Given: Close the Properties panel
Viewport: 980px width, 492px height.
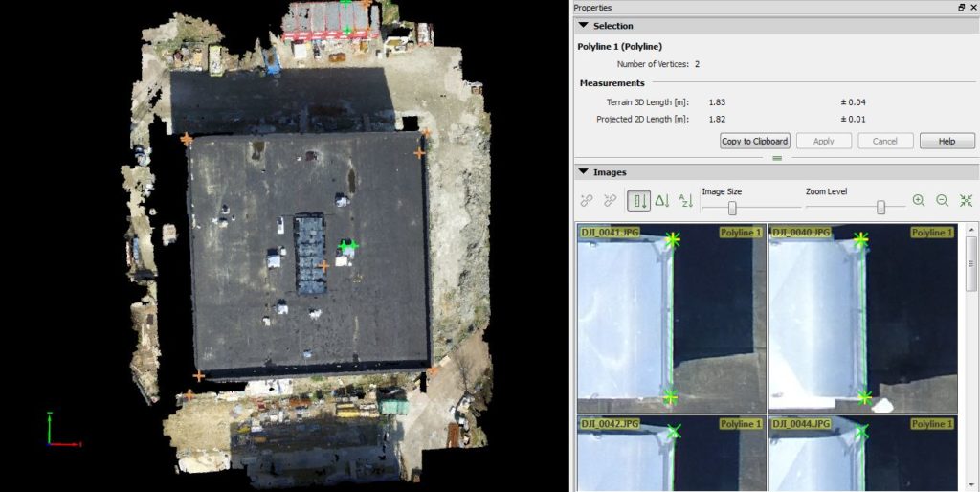Looking at the screenshot, I should [972, 8].
